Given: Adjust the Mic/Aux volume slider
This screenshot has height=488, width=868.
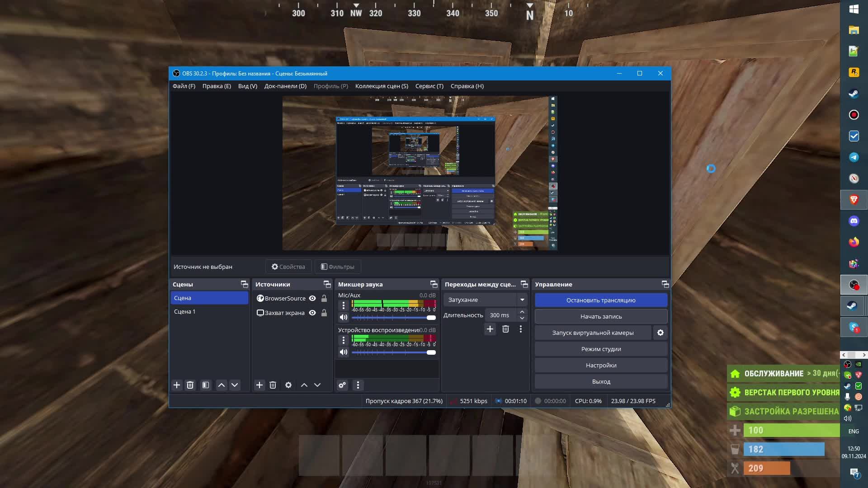Looking at the screenshot, I should 431,318.
